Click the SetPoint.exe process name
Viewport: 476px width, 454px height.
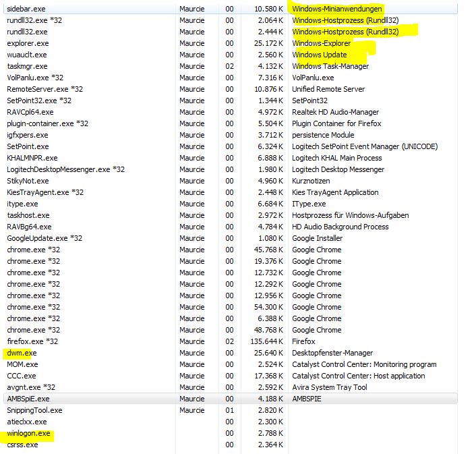click(x=28, y=146)
